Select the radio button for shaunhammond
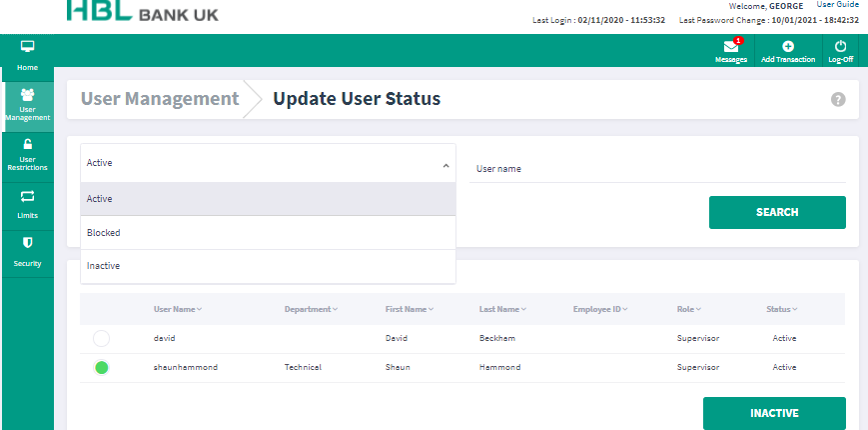The width and height of the screenshot is (868, 430). [x=101, y=367]
